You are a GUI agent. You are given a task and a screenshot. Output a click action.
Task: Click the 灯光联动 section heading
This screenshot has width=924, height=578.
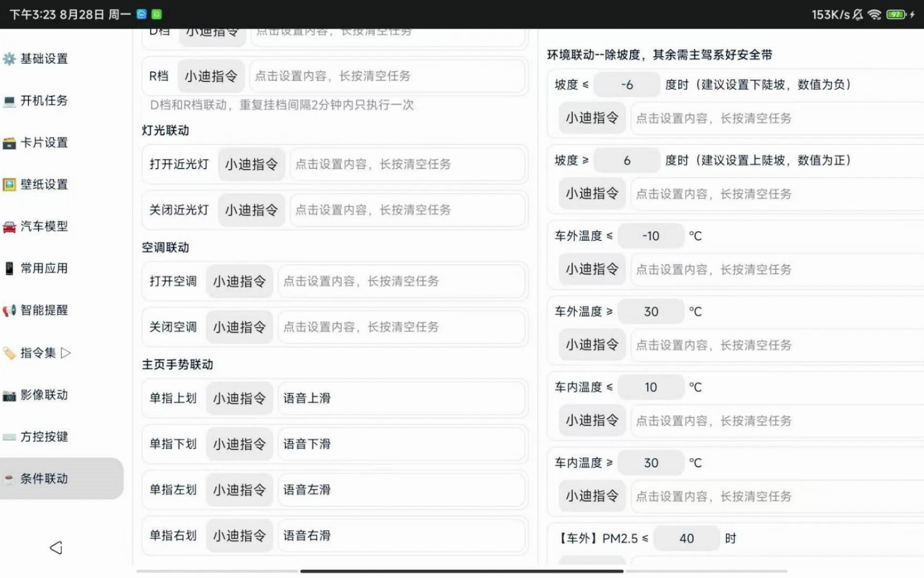[x=165, y=131]
